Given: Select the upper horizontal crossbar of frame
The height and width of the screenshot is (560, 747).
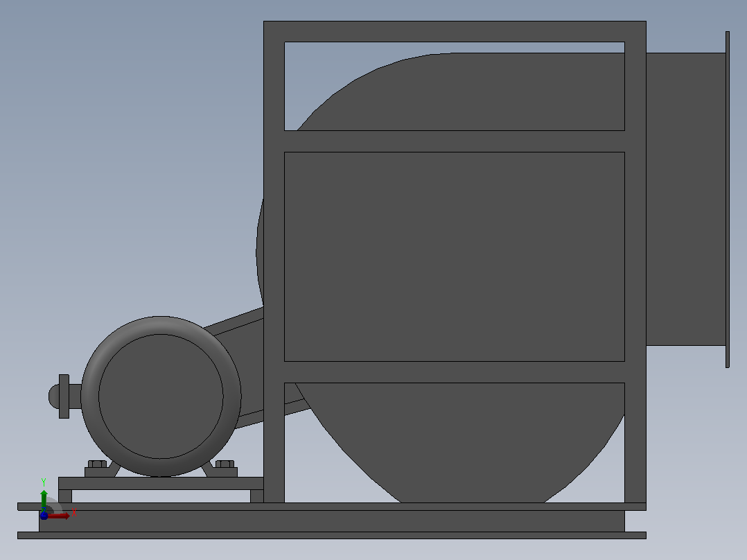Looking at the screenshot, I should click(455, 141).
